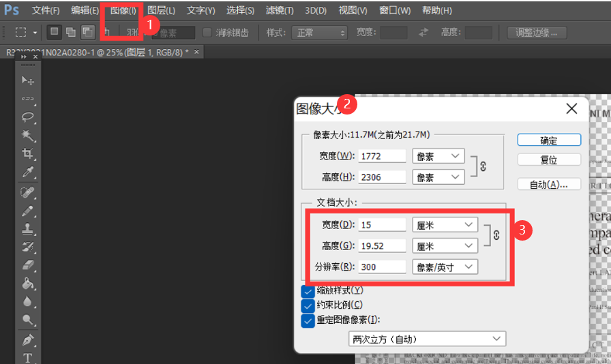Toggle the 约束比例 checkbox
The height and width of the screenshot is (364, 611).
pyautogui.click(x=308, y=305)
